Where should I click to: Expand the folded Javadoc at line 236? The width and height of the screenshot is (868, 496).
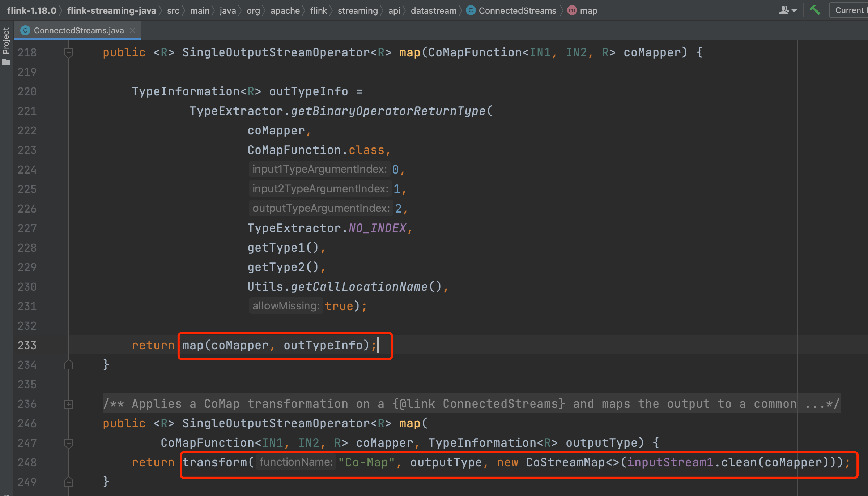68,404
